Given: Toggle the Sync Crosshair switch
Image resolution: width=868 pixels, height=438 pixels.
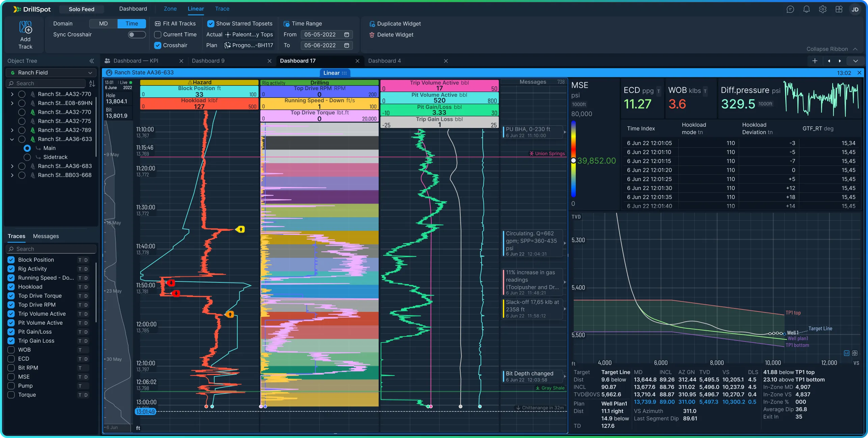Looking at the screenshot, I should pyautogui.click(x=137, y=34).
